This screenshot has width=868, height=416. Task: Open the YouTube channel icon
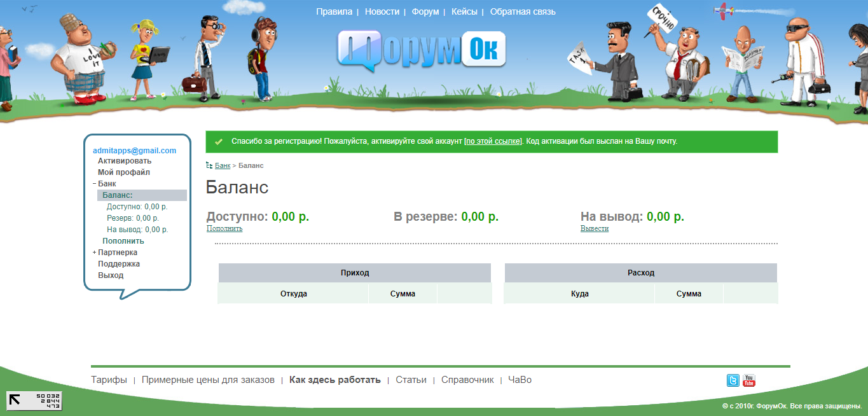point(748,380)
